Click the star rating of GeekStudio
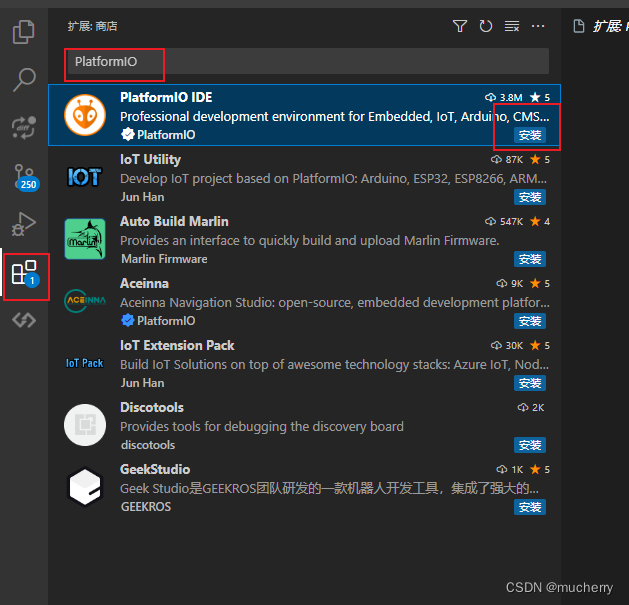Screen dimensions: 629x605 [x=540, y=469]
